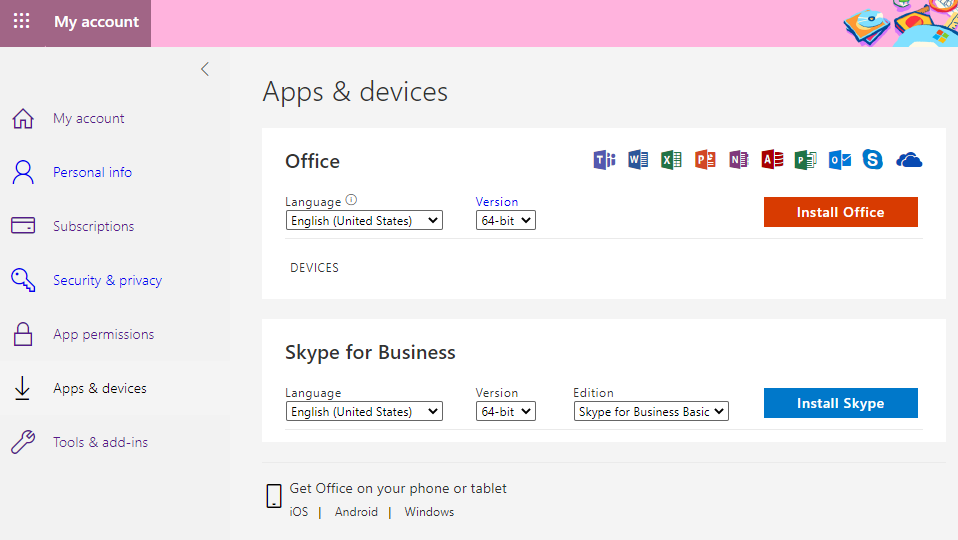Click the Apps & devices page heading
958x540 pixels.
[355, 92]
